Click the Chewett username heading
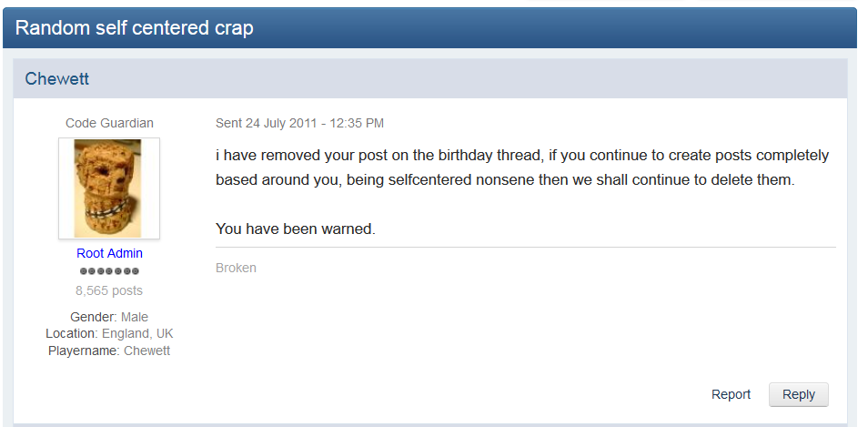 (57, 78)
